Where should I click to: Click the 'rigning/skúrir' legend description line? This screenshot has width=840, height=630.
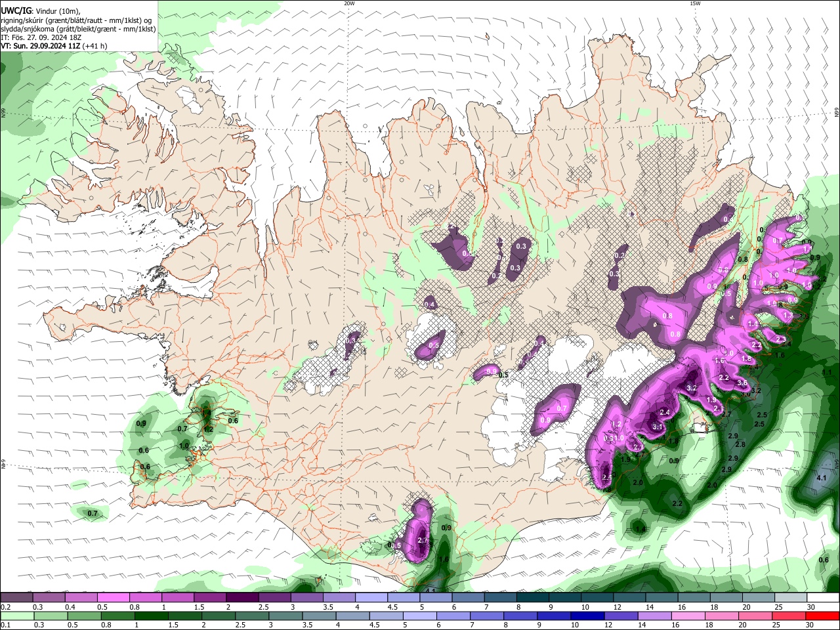pos(76,20)
